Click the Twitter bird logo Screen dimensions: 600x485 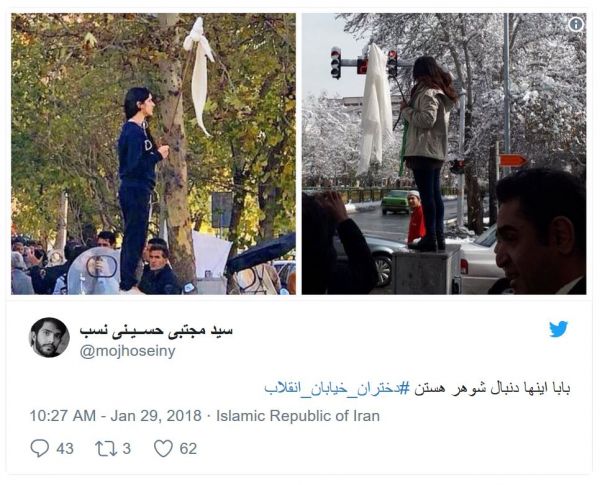558,329
